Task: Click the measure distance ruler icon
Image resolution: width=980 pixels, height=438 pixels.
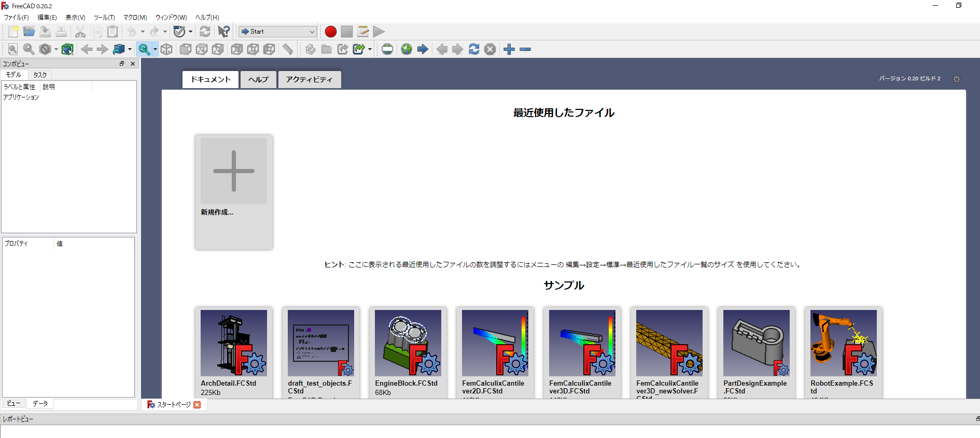Action: click(x=288, y=49)
